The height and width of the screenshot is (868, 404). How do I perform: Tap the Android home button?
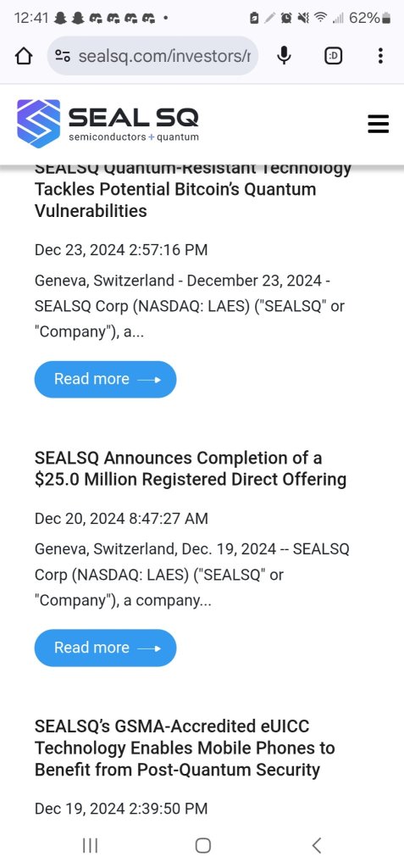[203, 845]
